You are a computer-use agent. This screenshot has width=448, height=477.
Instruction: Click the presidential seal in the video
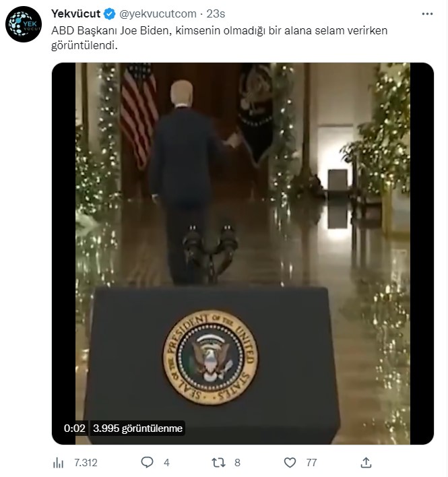[x=210, y=358]
